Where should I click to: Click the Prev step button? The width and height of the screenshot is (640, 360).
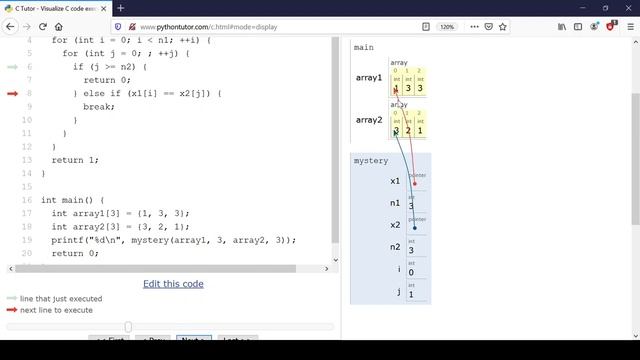[153, 339]
